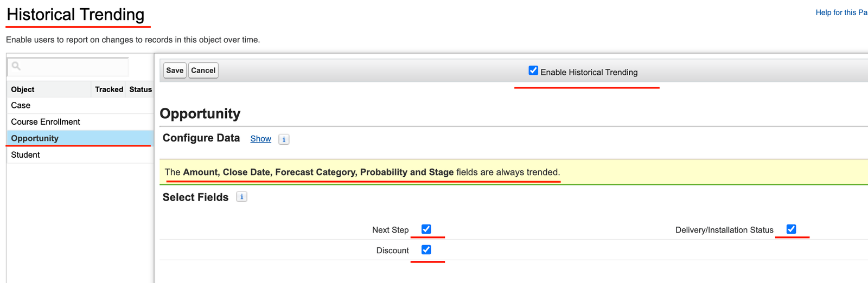Screen dimensions: 868x283
Task: Select the highlighted Opportunity object
Action: click(x=35, y=138)
